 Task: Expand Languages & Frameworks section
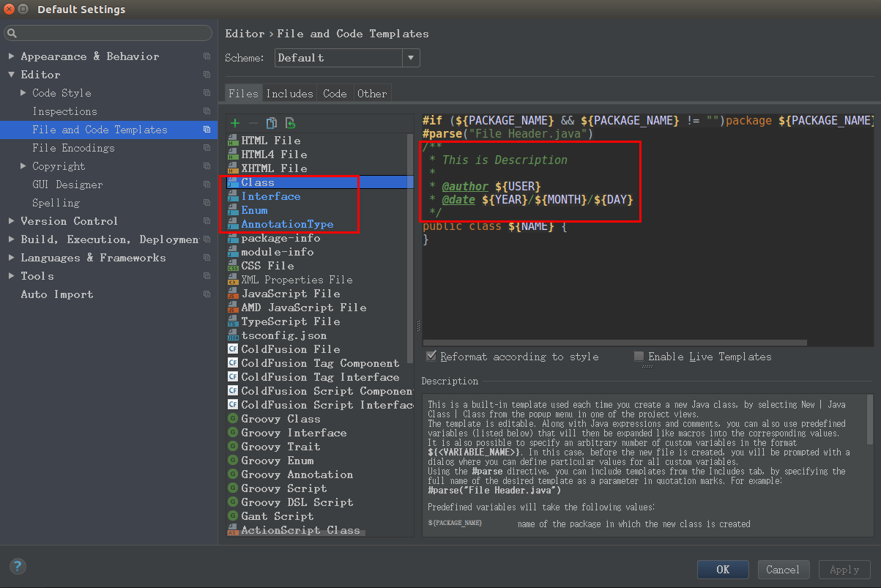coord(11,258)
